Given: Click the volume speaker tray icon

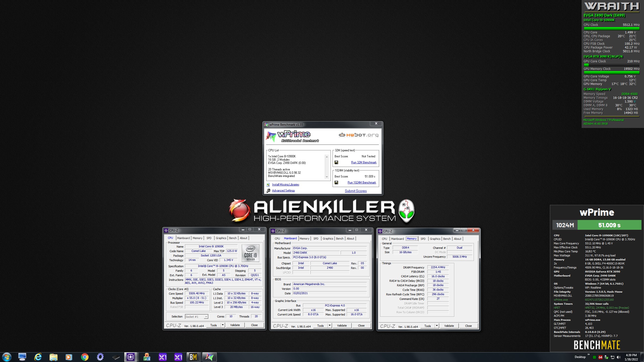Looking at the screenshot, I should 619,357.
